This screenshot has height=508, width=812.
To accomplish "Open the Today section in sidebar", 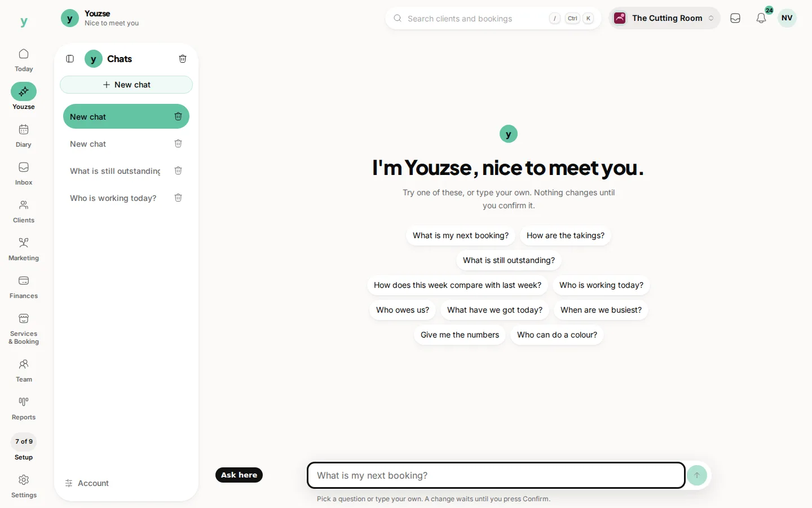I will (24, 60).
